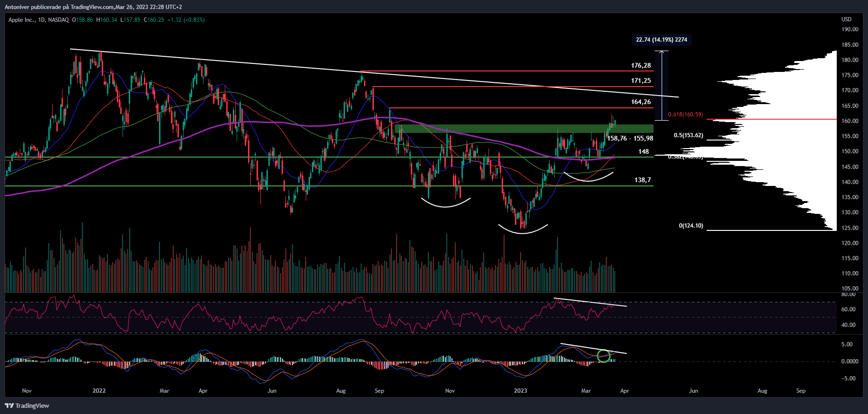Viewport: 868px width, 414px height.
Task: Click the 0(124.10) Fibonacci base label
Action: tap(691, 226)
